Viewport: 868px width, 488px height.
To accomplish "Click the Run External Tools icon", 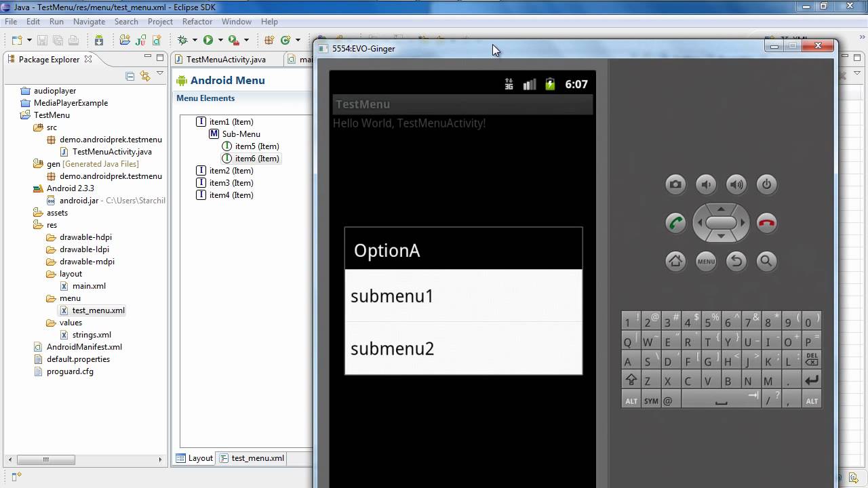I will tap(234, 41).
